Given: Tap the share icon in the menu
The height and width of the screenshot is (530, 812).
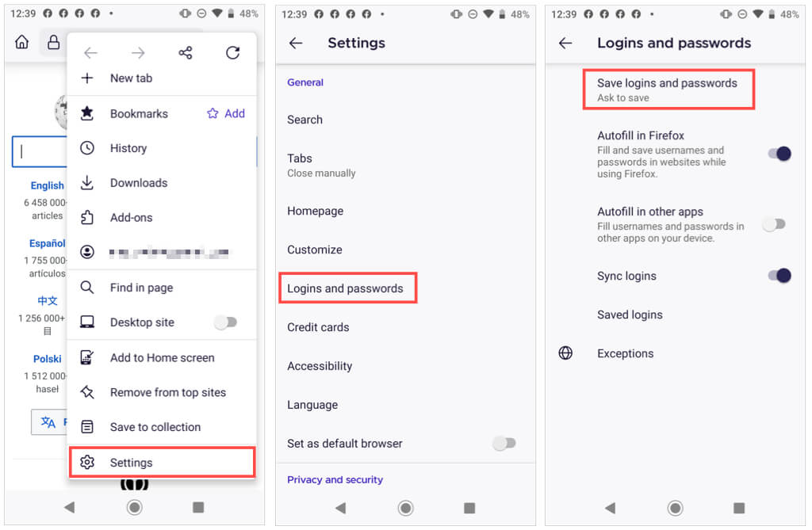Looking at the screenshot, I should 186,52.
